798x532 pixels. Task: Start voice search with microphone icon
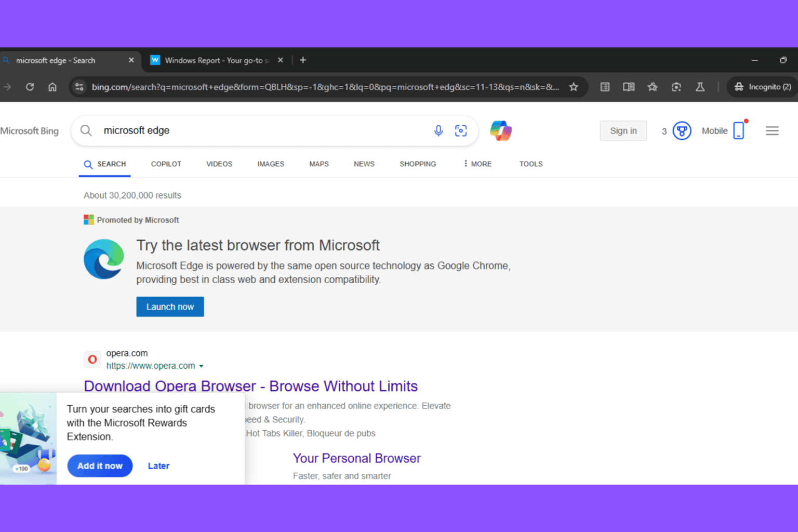[438, 130]
